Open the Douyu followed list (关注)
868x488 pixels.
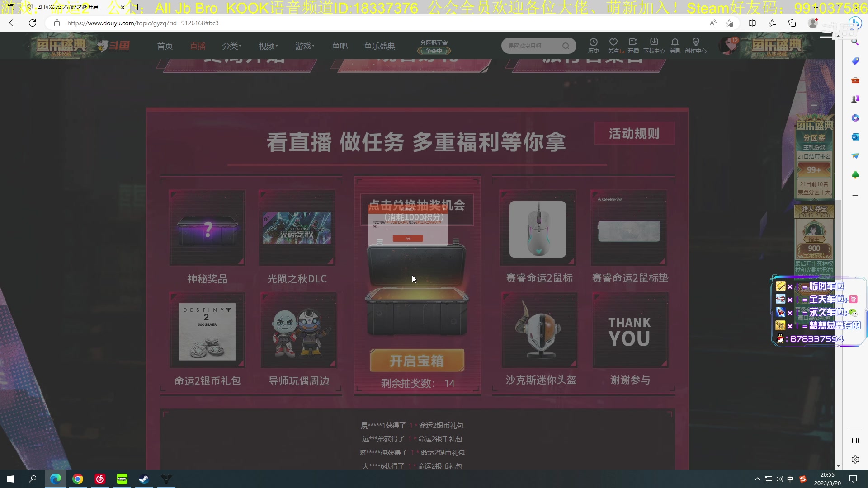pyautogui.click(x=614, y=46)
